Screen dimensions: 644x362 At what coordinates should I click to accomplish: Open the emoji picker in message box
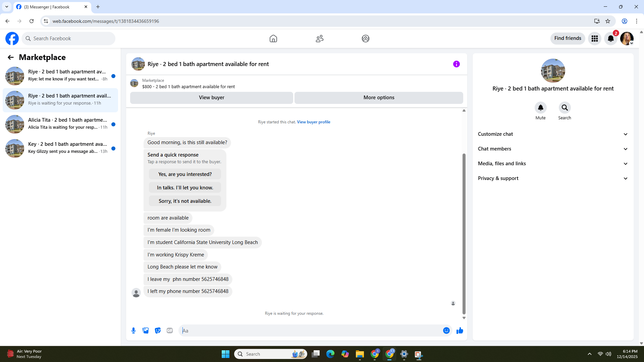(x=446, y=330)
